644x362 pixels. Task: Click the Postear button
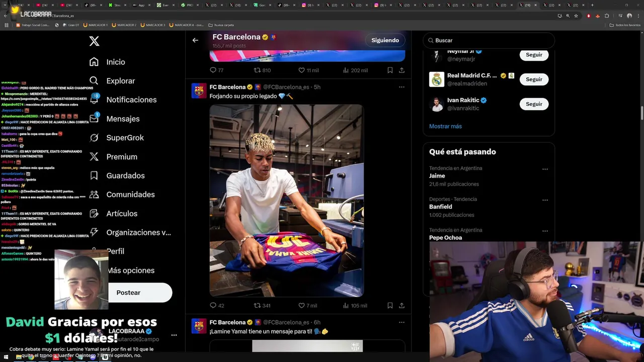[x=140, y=293]
